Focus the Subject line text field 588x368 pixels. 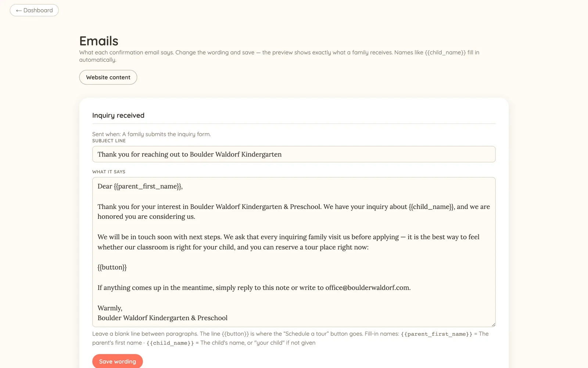[294, 154]
